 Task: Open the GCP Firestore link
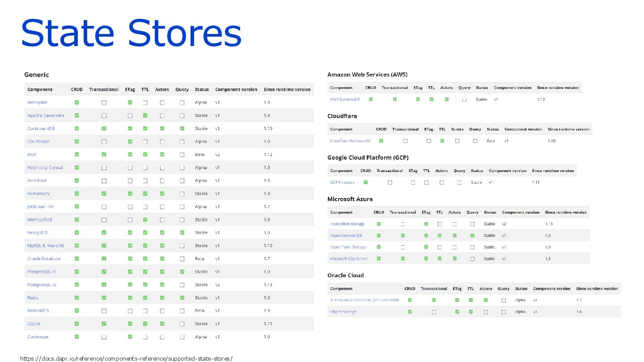coord(342,182)
